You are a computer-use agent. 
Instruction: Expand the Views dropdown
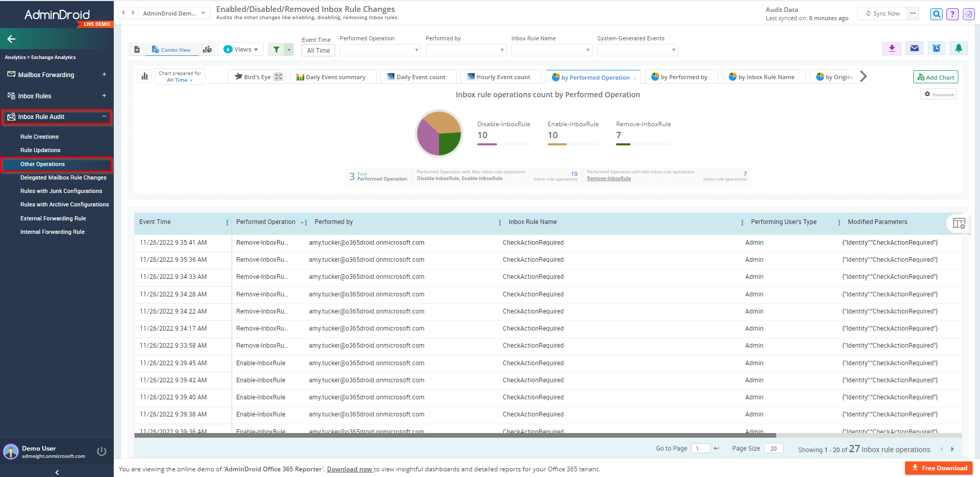[x=241, y=50]
